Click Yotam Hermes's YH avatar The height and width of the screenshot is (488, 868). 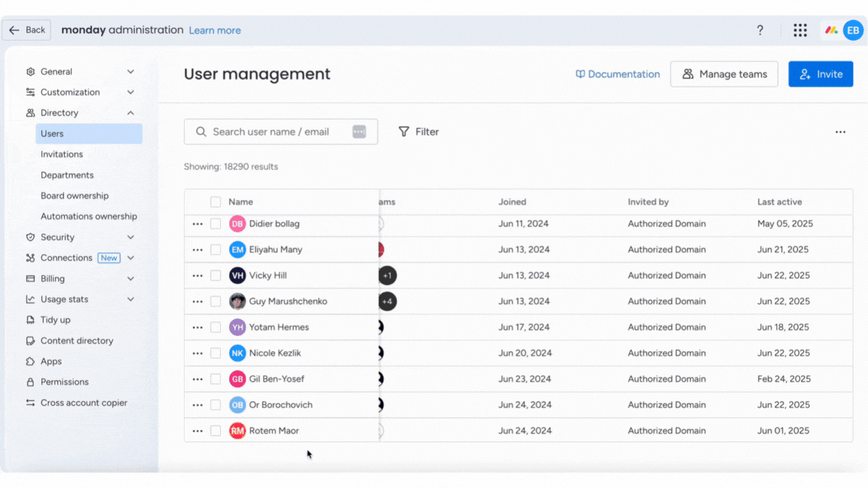237,327
